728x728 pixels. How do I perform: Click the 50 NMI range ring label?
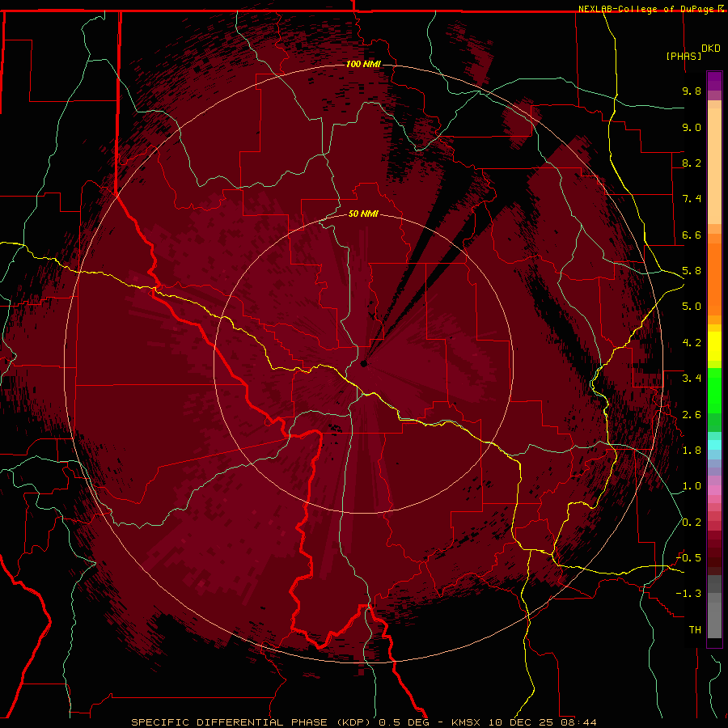click(x=363, y=214)
